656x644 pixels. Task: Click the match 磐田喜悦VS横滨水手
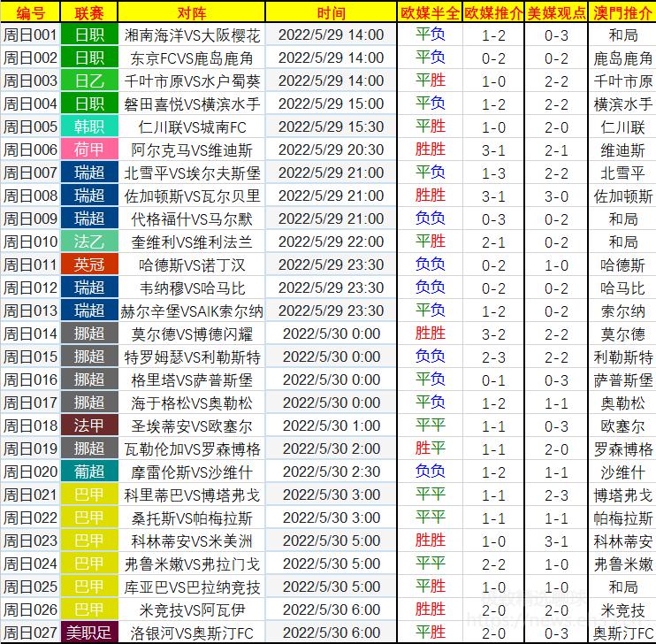[x=192, y=104]
